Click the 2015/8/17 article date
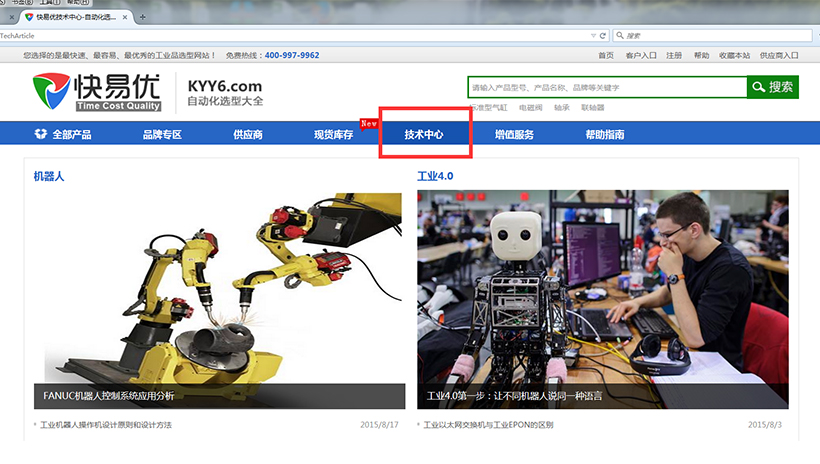 click(x=379, y=425)
